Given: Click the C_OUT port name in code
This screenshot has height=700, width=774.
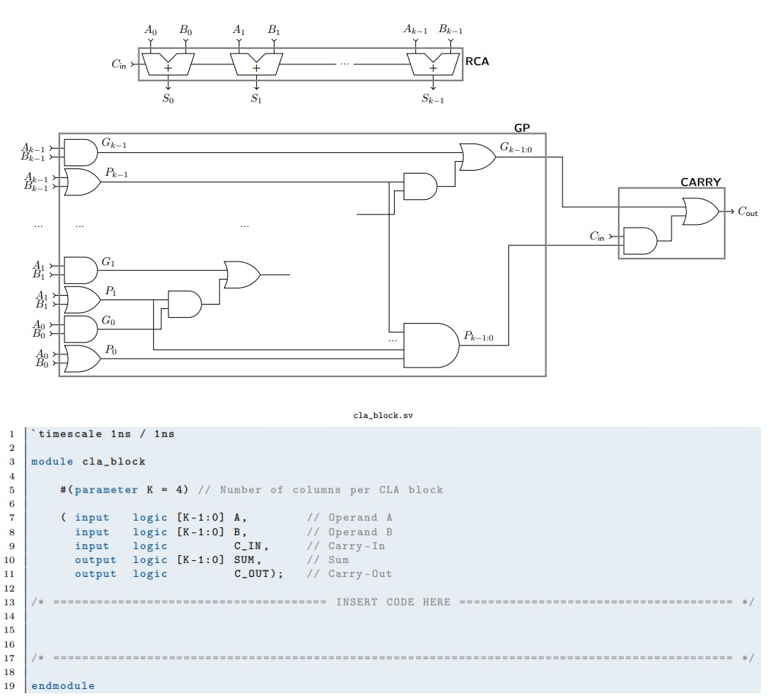Looking at the screenshot, I should (251, 573).
